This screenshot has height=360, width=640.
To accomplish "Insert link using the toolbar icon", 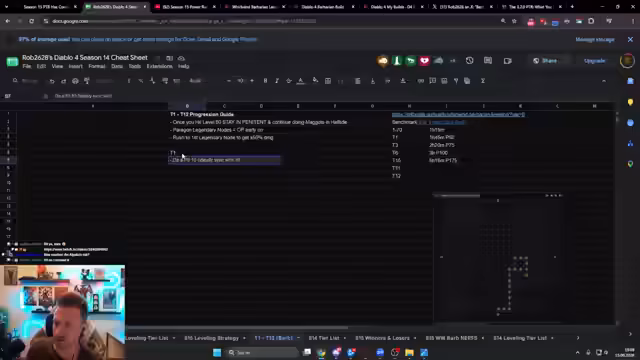I will coord(420,81).
